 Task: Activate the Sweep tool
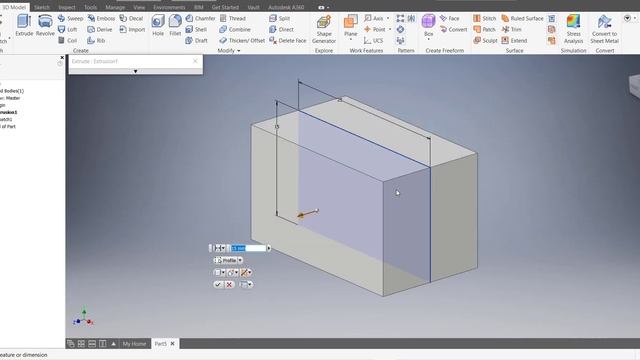[x=70, y=18]
